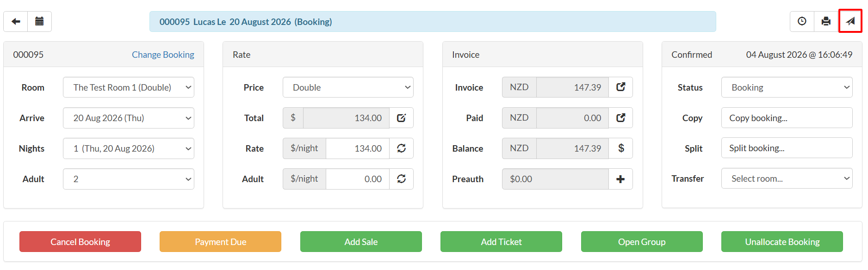Click the Copy booking input field
Viewport: 868px width, 270px height.
[787, 118]
